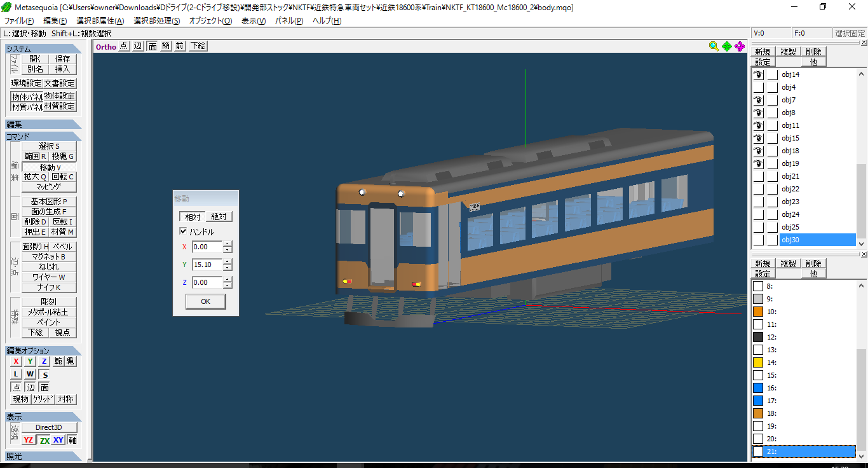Image resolution: width=868 pixels, height=468 pixels.
Task: Toggle the X axis edit option
Action: 17,361
